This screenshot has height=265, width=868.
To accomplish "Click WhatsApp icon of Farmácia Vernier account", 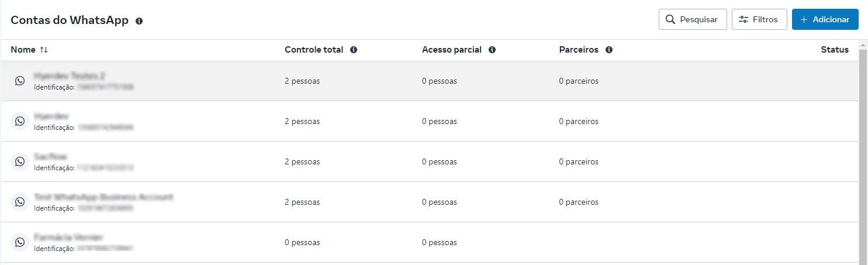I will click(20, 242).
